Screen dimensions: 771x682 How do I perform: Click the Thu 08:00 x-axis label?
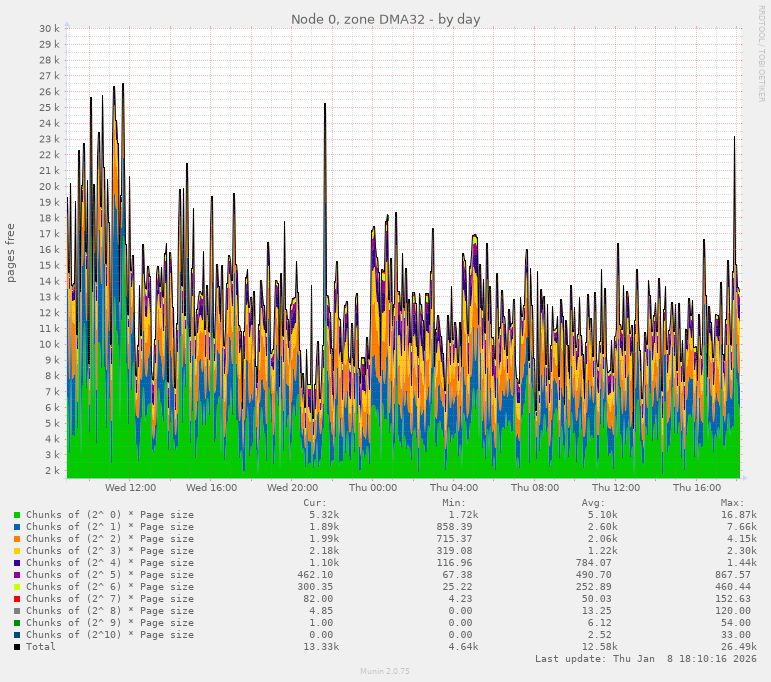click(535, 488)
